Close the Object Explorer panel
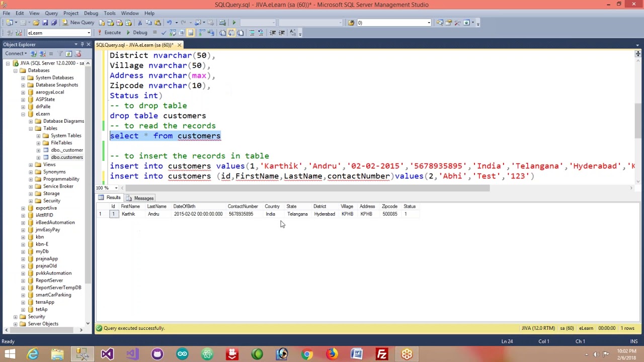 point(89,44)
